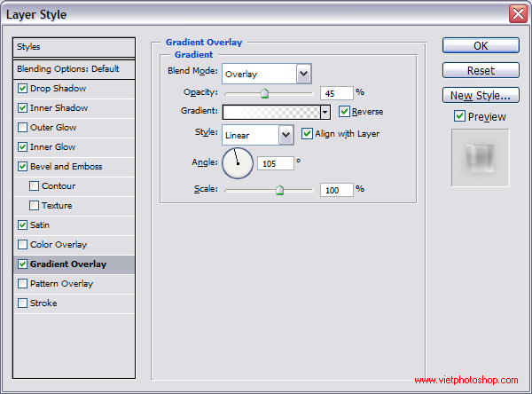Image resolution: width=532 pixels, height=394 pixels.
Task: Turn off the Drop Shadow effect
Action: pyautogui.click(x=22, y=89)
